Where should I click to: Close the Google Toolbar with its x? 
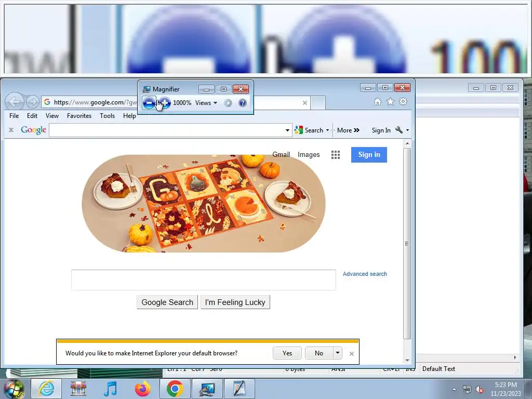11,130
